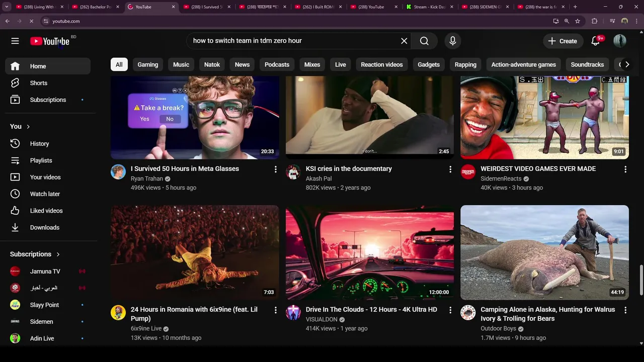The width and height of the screenshot is (644, 362).
Task: Open the browser tab search dropdown
Action: tap(7, 7)
